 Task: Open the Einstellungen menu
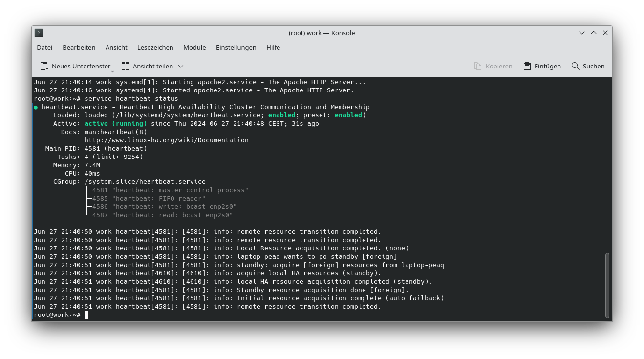pyautogui.click(x=236, y=47)
